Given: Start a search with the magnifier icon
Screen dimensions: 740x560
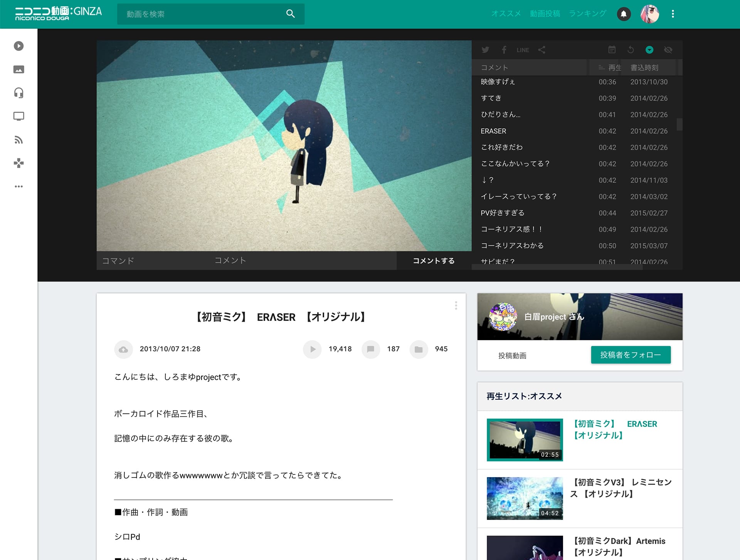Looking at the screenshot, I should pos(290,14).
